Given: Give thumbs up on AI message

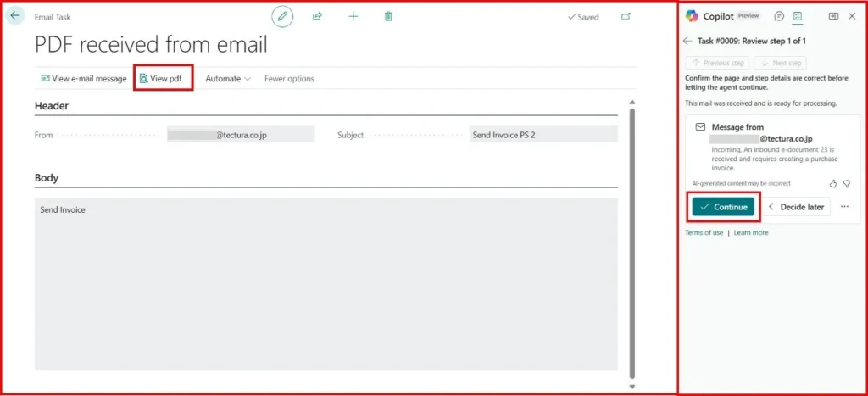Looking at the screenshot, I should click(x=832, y=183).
